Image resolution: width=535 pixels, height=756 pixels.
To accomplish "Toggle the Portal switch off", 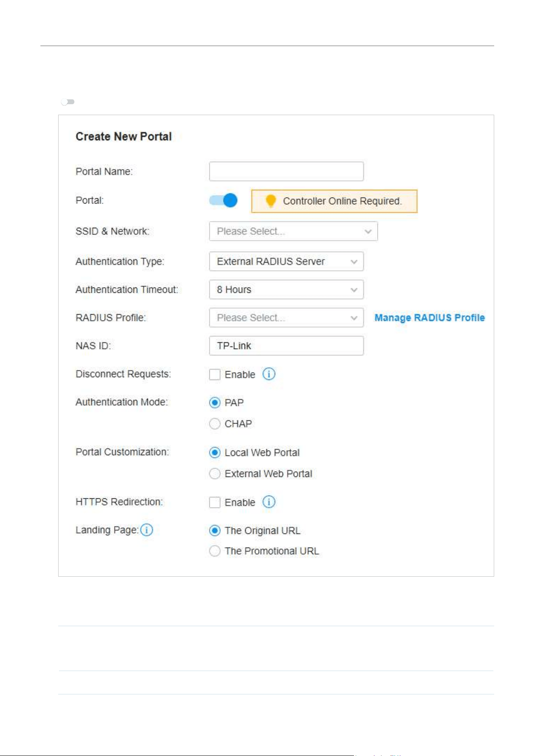I will (x=223, y=200).
